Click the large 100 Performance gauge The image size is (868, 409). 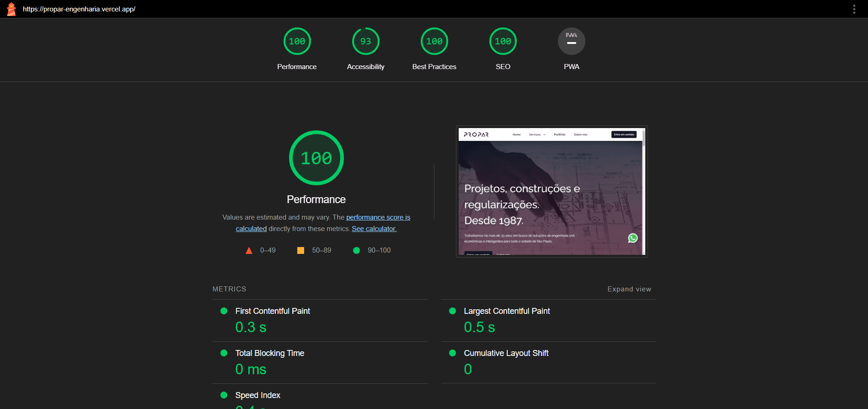(x=316, y=158)
